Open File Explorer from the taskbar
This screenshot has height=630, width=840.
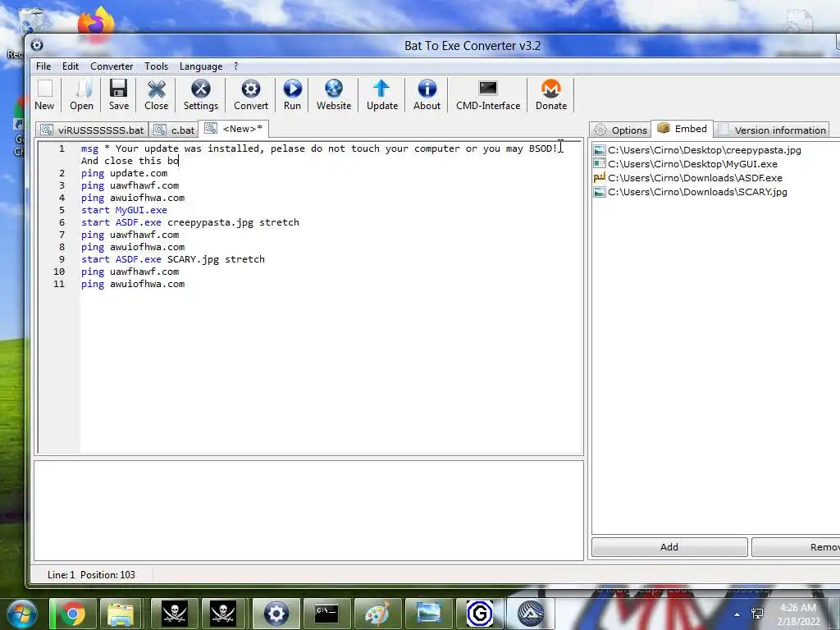click(x=121, y=613)
